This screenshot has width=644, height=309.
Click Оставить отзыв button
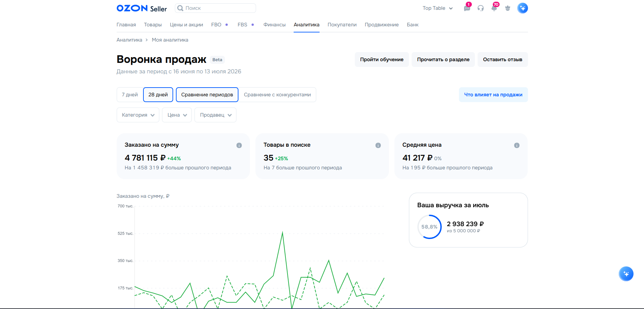503,60
